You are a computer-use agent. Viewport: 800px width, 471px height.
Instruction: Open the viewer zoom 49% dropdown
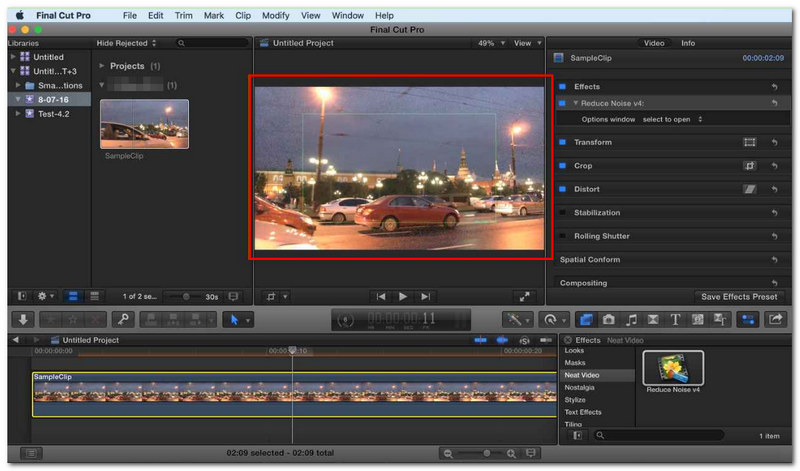[x=491, y=43]
